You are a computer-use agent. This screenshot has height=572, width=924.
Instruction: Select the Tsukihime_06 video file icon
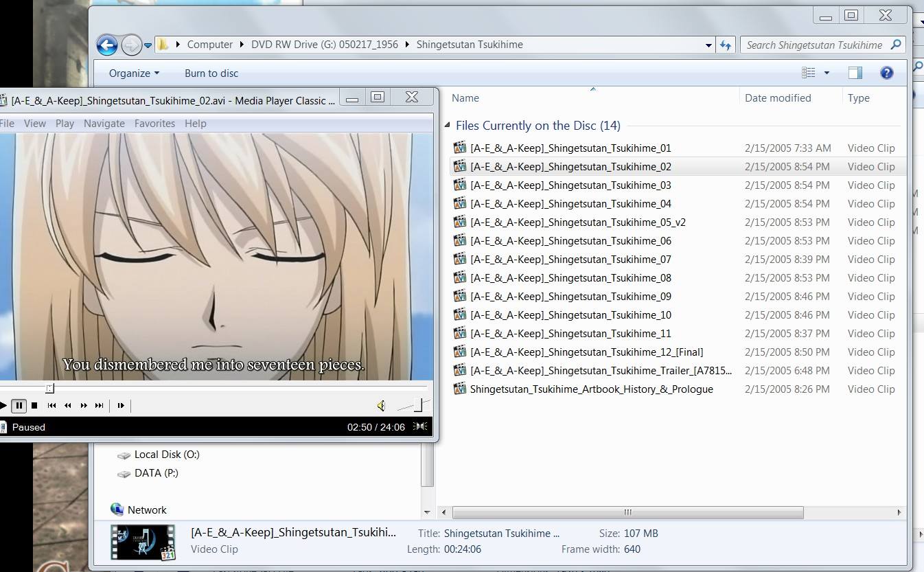[x=460, y=240]
